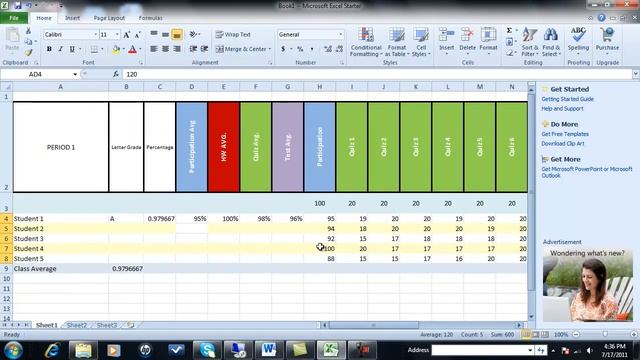The image size is (640, 360).
Task: Open Getting Started Guide link
Action: click(x=567, y=99)
